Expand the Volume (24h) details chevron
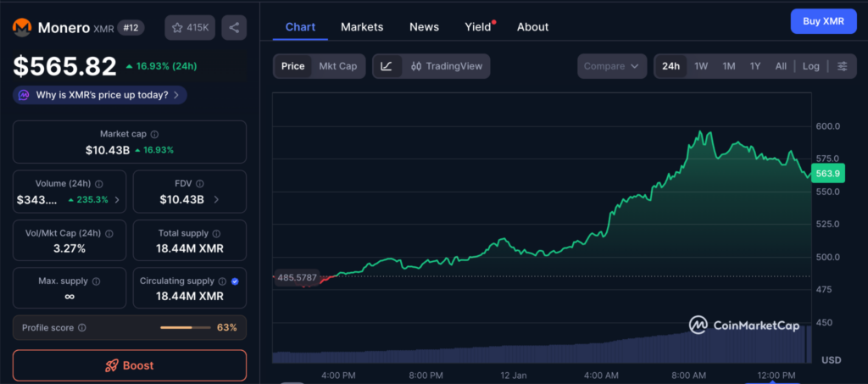Viewport: 868px width, 384px height. [x=116, y=200]
